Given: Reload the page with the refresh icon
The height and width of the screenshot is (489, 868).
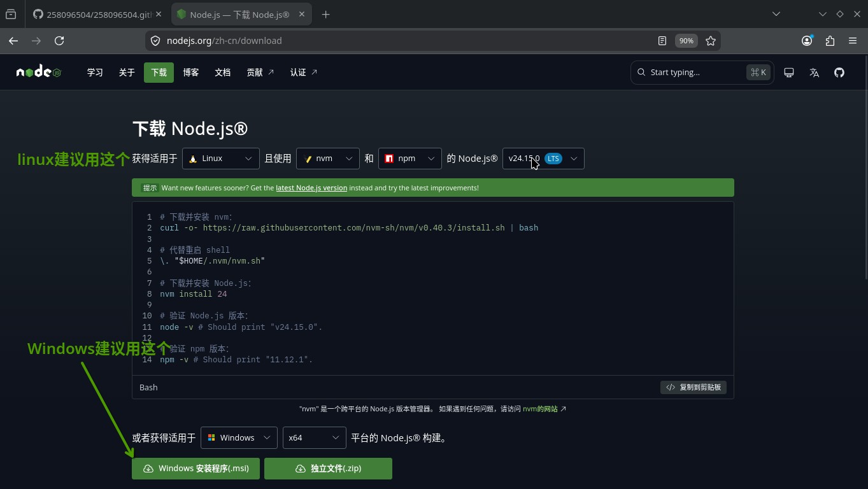Looking at the screenshot, I should [59, 41].
